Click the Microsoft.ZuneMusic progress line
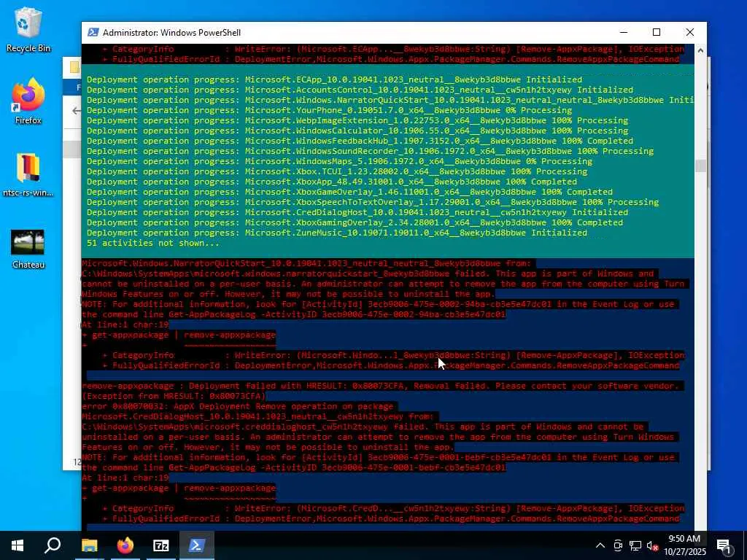 click(337, 233)
